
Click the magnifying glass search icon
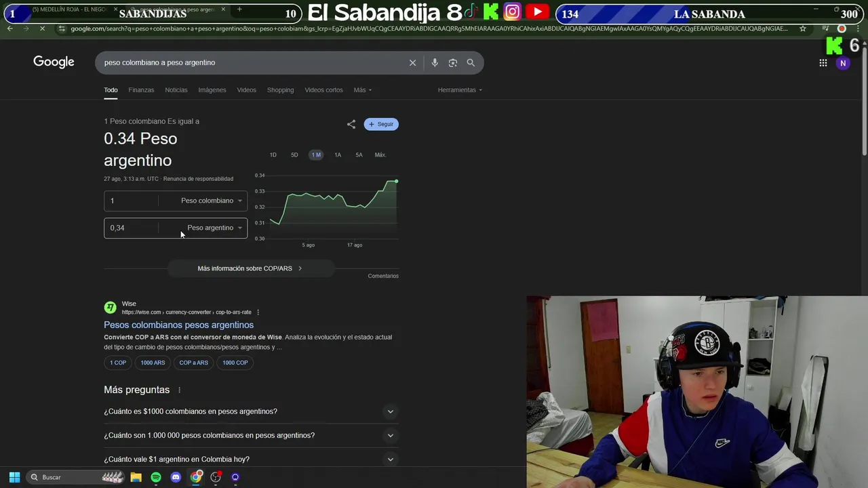471,62
